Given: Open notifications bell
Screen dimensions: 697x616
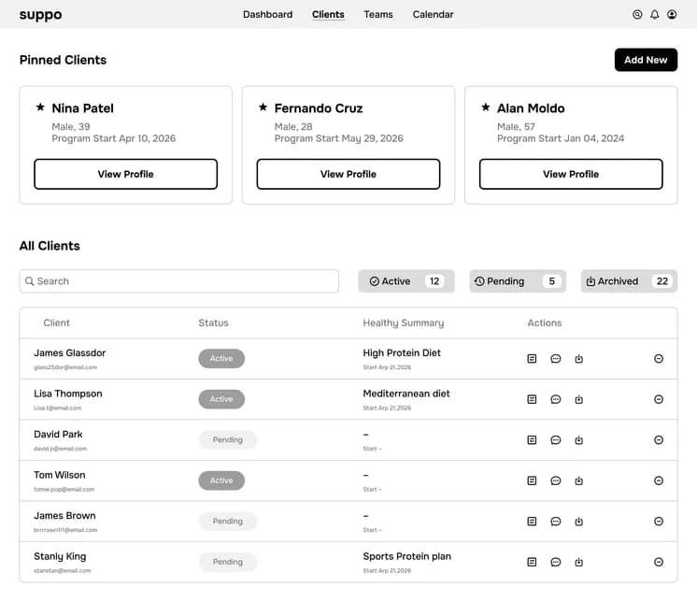Looking at the screenshot, I should [654, 15].
